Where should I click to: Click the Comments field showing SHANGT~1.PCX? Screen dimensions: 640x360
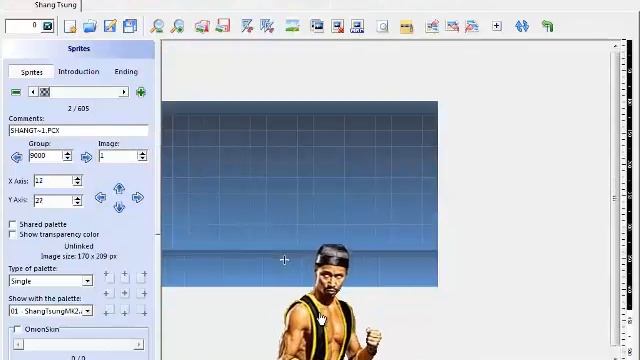coord(78,131)
